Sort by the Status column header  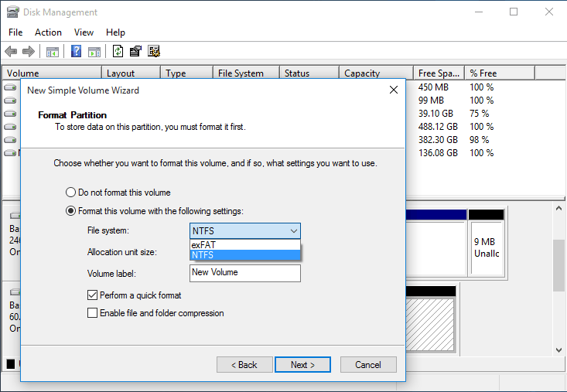(309, 73)
